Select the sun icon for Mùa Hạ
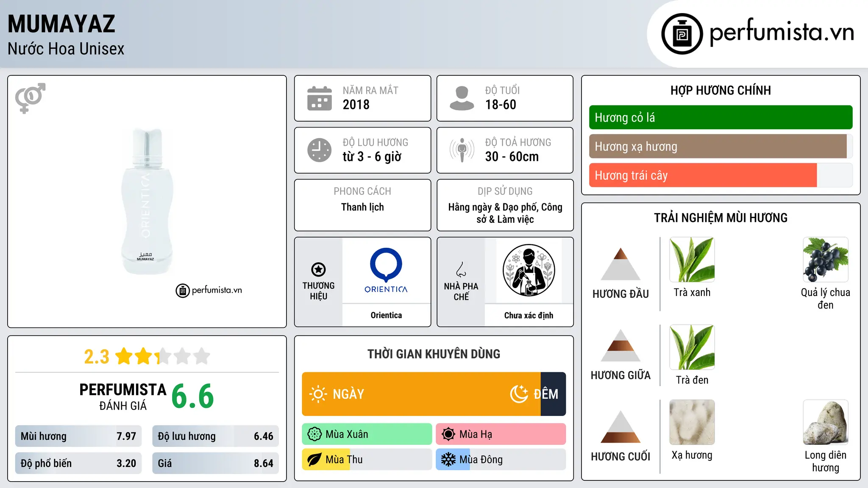The image size is (868, 488). pyautogui.click(x=448, y=434)
